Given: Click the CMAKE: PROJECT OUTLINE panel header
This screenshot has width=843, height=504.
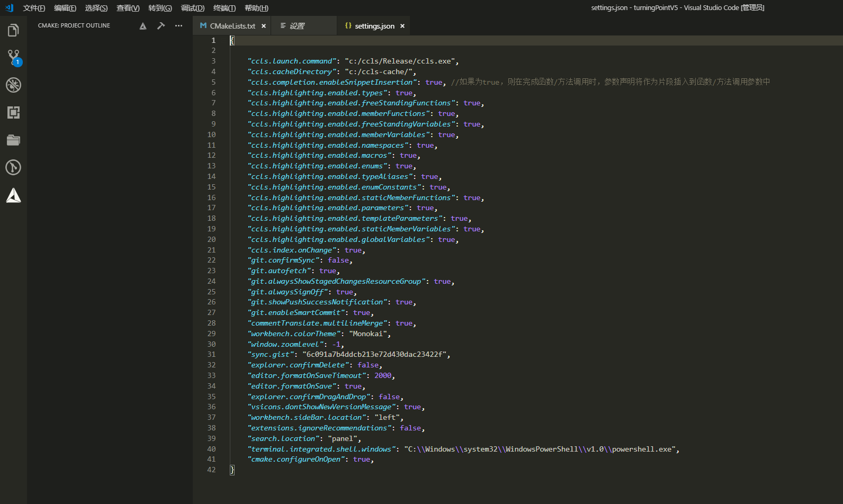Looking at the screenshot, I should 74,25.
